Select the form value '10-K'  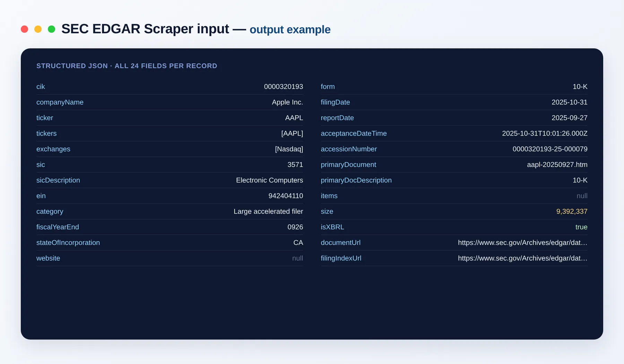point(580,87)
